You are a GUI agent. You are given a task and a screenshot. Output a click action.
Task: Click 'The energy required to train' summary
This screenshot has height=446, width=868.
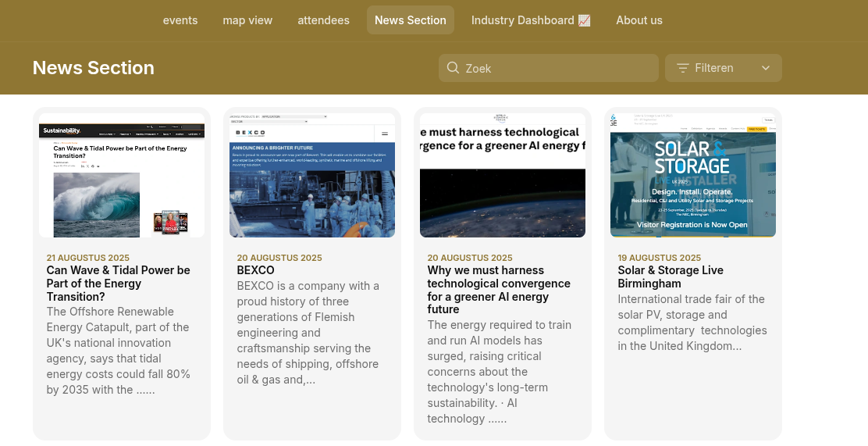(499, 372)
